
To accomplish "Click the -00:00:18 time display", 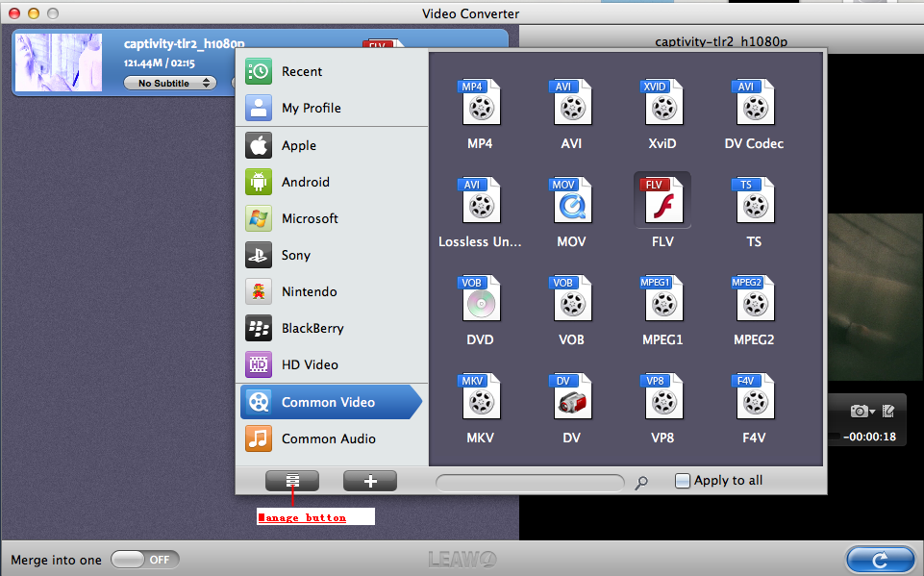I will pyautogui.click(x=869, y=437).
